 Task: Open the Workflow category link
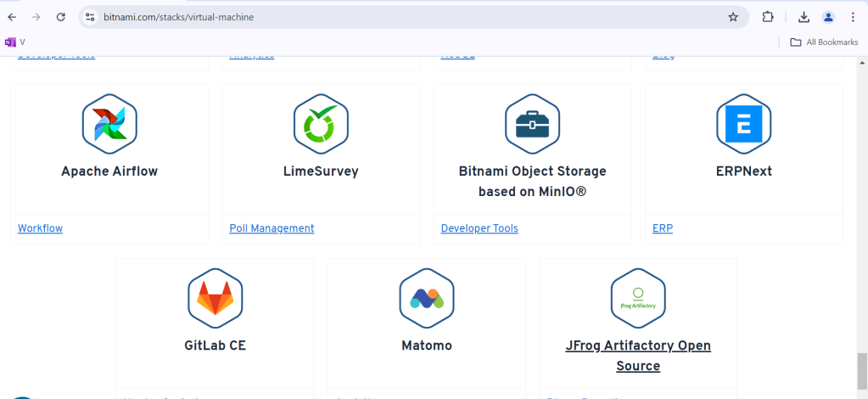tap(41, 228)
